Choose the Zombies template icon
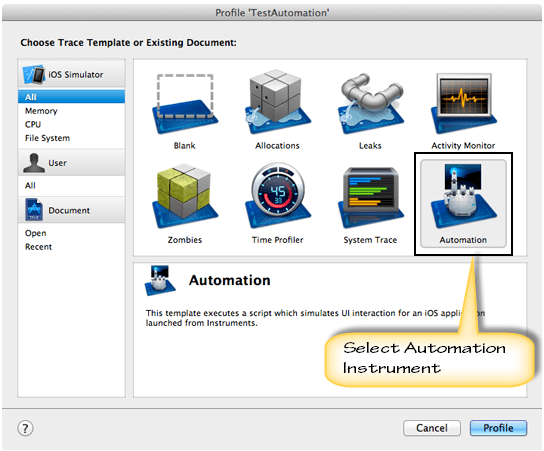 [185, 196]
